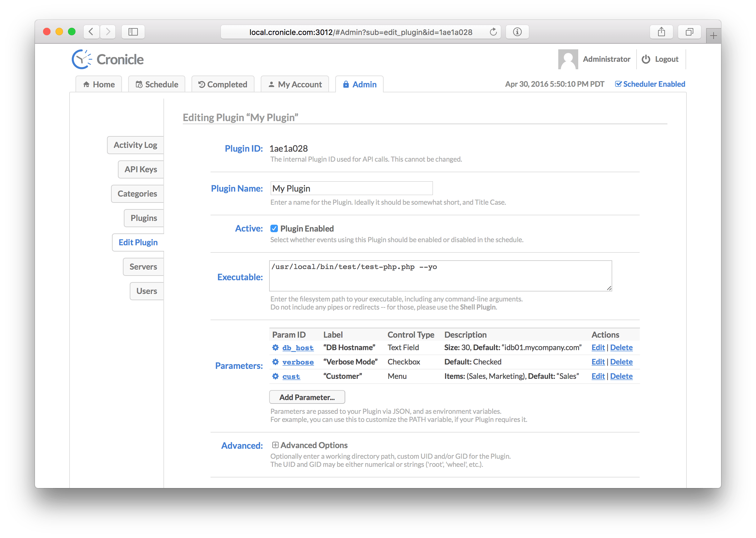
Task: Expand the Advanced Options section
Action: point(275,445)
